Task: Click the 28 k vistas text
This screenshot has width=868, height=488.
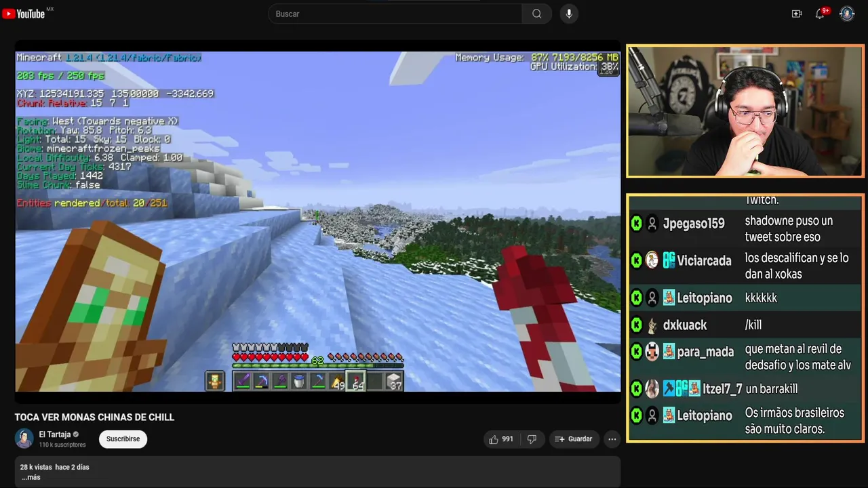Action: point(37,467)
